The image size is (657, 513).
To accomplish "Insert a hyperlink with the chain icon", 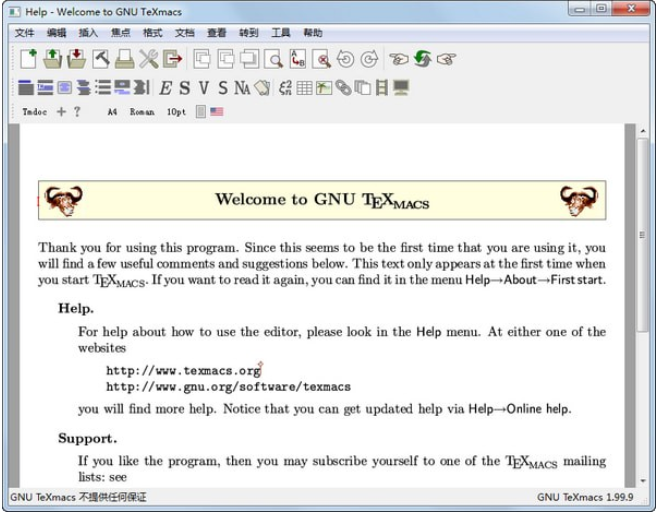I will [344, 88].
